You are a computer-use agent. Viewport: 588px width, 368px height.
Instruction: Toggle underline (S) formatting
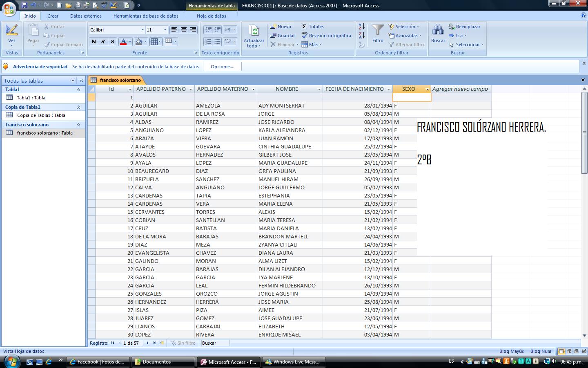pyautogui.click(x=112, y=42)
